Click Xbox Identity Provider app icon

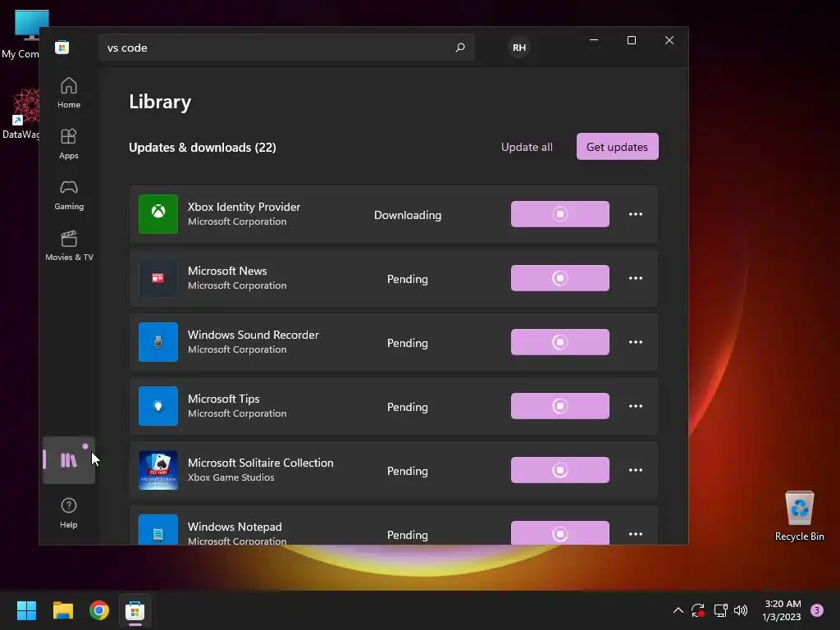point(158,214)
